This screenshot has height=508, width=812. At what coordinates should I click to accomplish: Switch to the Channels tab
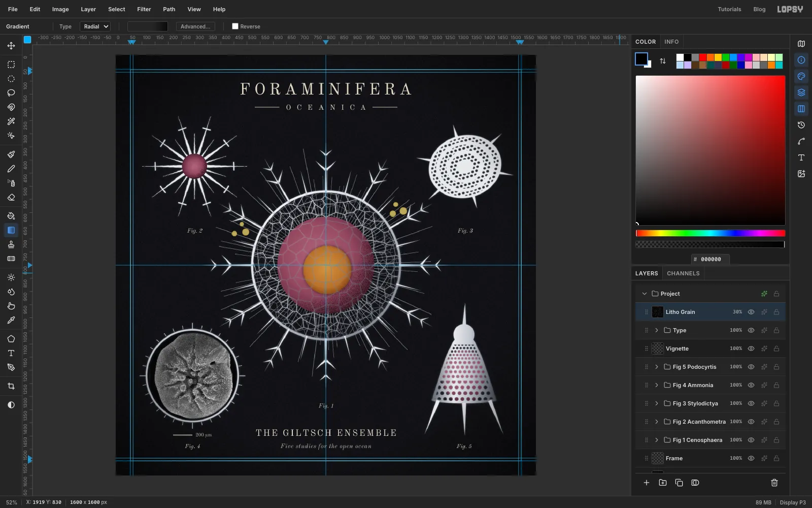click(x=683, y=273)
